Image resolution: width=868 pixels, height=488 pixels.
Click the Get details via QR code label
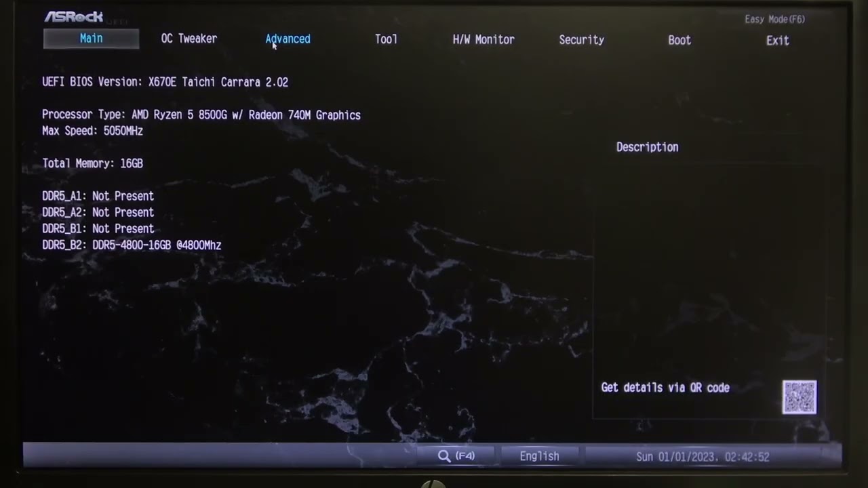[665, 387]
